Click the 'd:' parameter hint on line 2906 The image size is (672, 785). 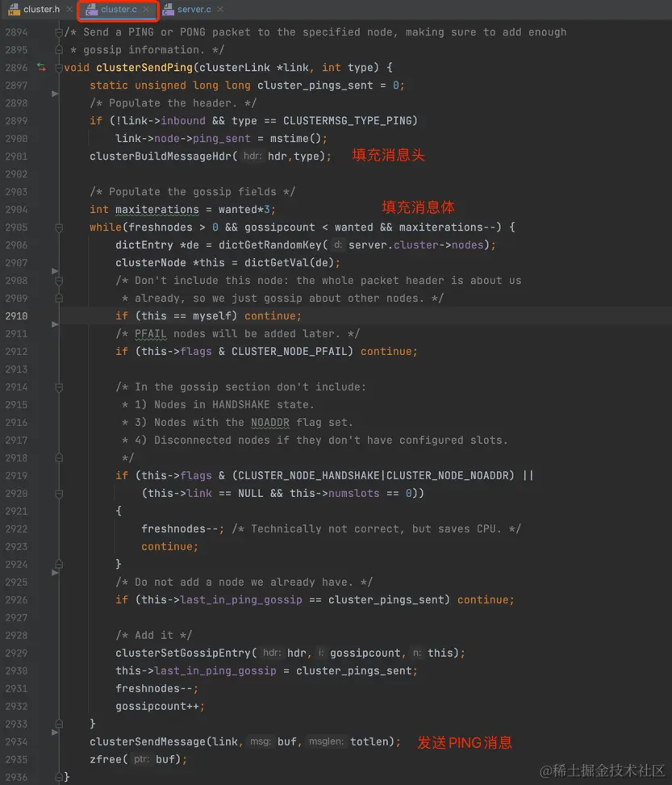tap(338, 244)
